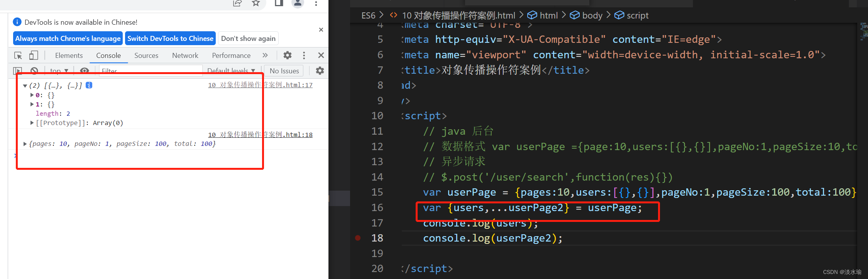Click the title tag line 7 text
The image size is (868, 279).
(x=496, y=70)
